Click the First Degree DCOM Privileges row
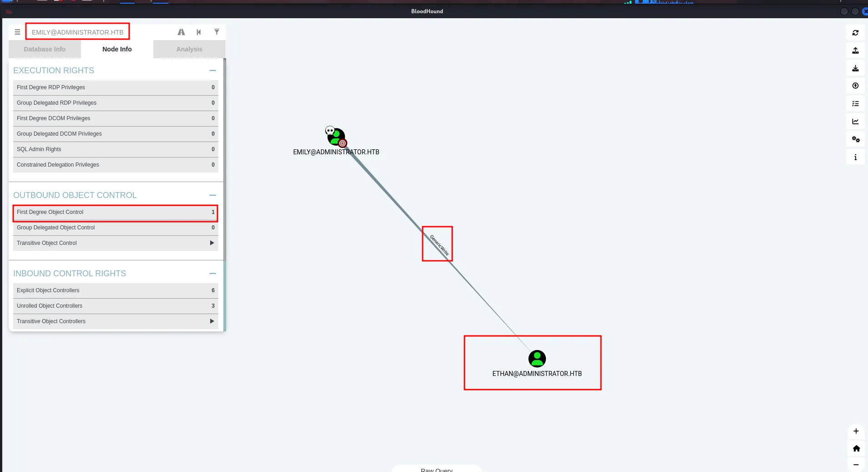The image size is (868, 472). point(116,118)
